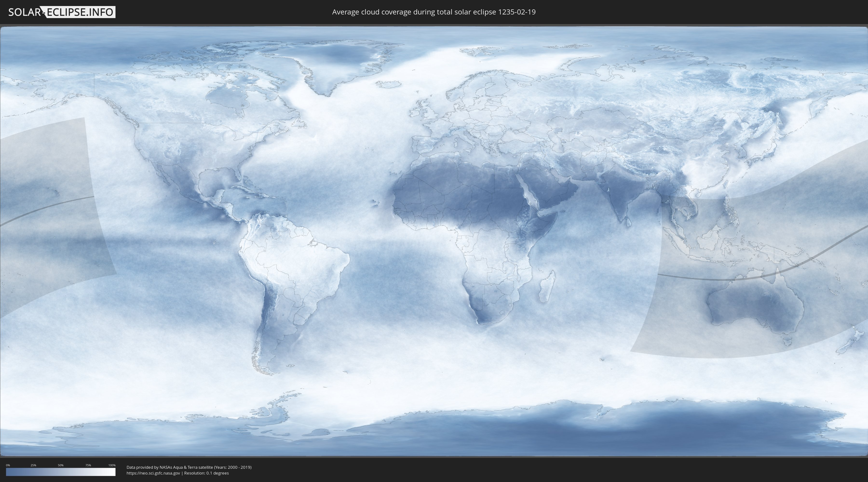Click the SOLAR-ECLIPSE.INFO logo
The image size is (868, 482).
pos(62,12)
